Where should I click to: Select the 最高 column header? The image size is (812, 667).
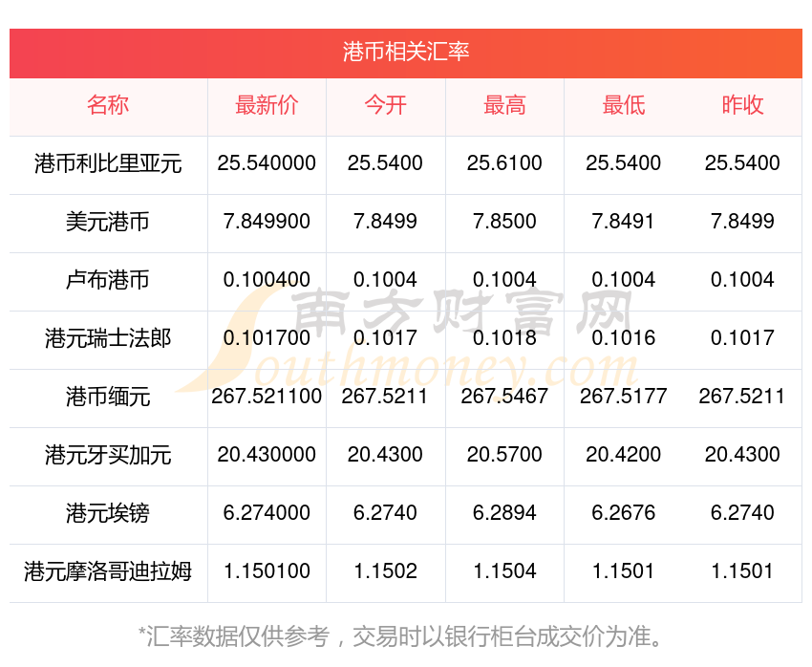pos(504,105)
